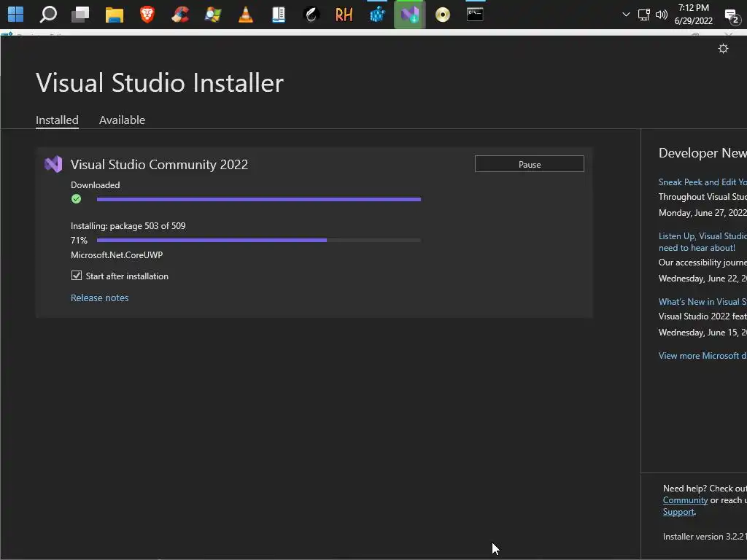Open Task View in the taskbar
This screenshot has height=560, width=747.
point(80,15)
